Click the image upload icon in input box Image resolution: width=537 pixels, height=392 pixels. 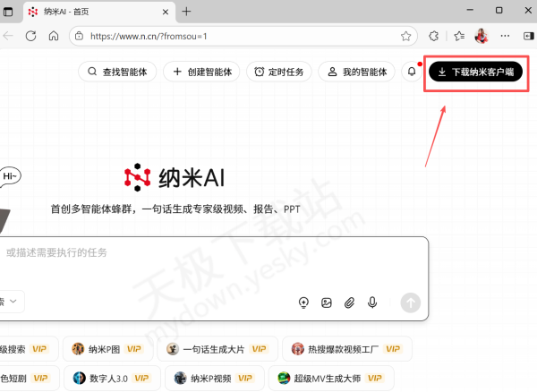tap(327, 303)
